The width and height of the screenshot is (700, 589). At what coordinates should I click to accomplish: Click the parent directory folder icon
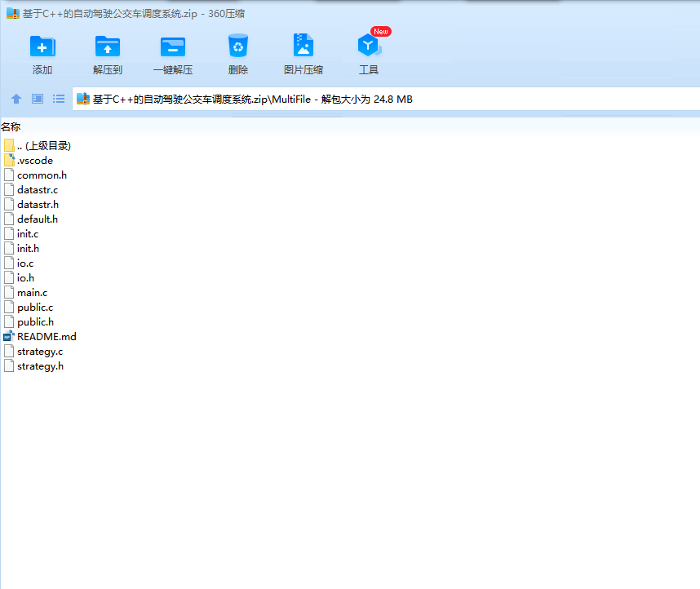click(x=9, y=145)
